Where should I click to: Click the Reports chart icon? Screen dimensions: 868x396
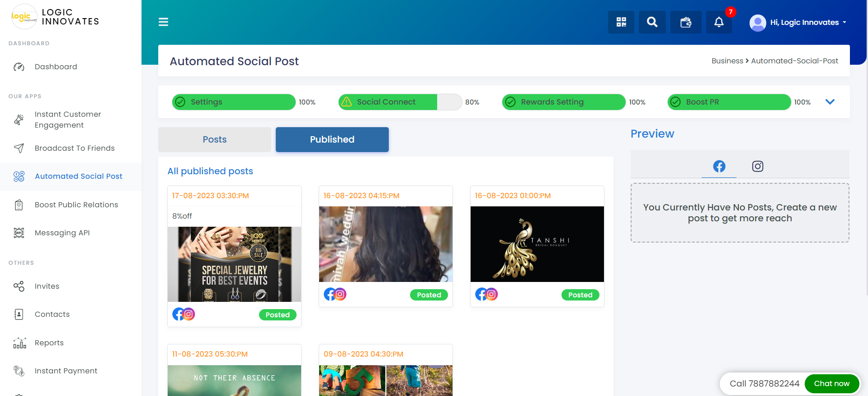pyautogui.click(x=19, y=343)
